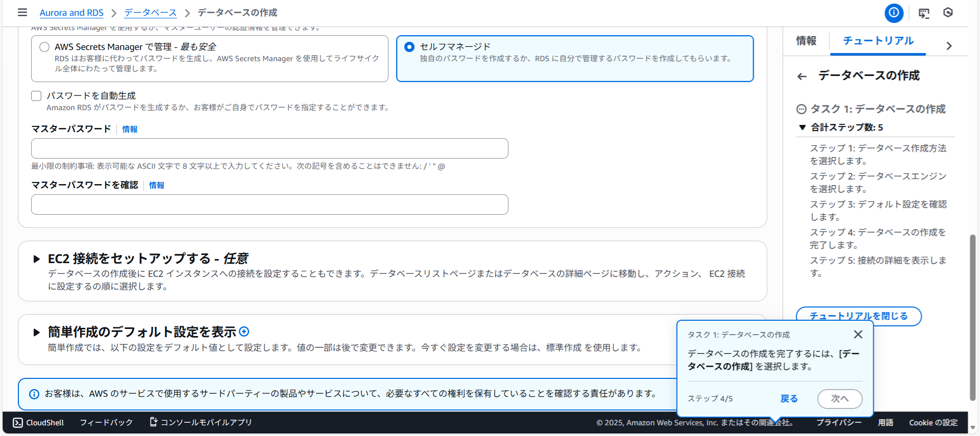
Task: Select the セルフマネージド radio option
Action: point(409,47)
